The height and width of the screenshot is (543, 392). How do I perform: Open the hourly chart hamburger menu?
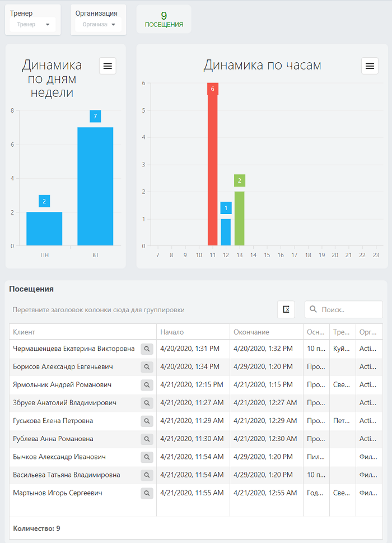[370, 66]
